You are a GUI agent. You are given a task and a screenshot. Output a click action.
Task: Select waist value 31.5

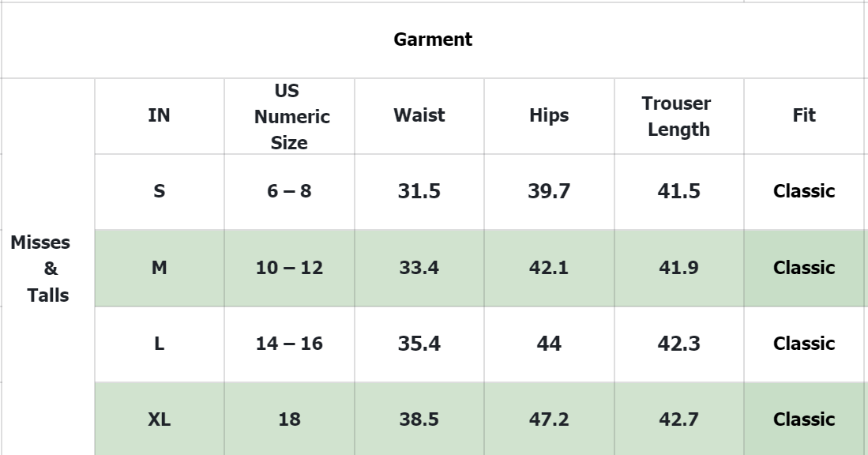pos(419,191)
